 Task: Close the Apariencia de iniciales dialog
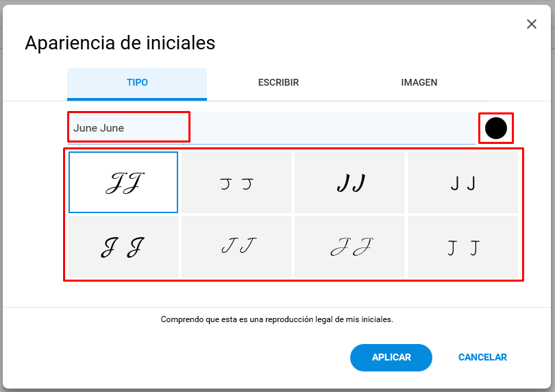click(x=531, y=24)
